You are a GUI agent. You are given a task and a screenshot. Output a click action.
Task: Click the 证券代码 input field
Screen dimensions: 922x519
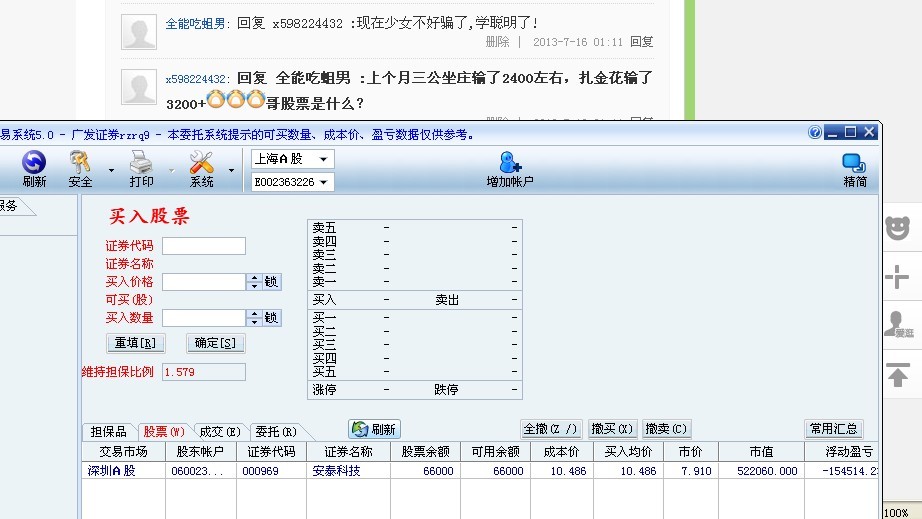[204, 246]
